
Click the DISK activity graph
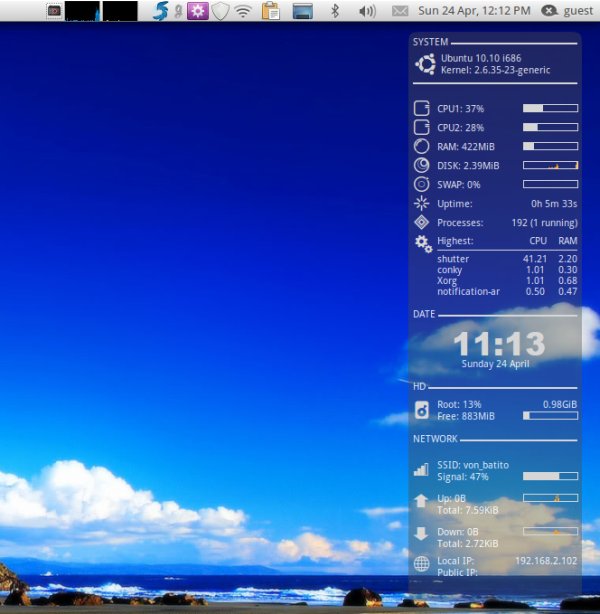[550, 165]
